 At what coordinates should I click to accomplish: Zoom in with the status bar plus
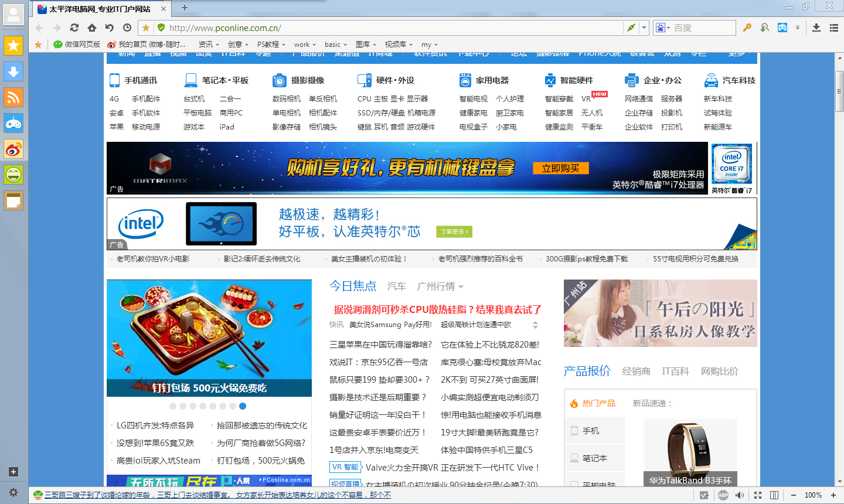point(833,495)
